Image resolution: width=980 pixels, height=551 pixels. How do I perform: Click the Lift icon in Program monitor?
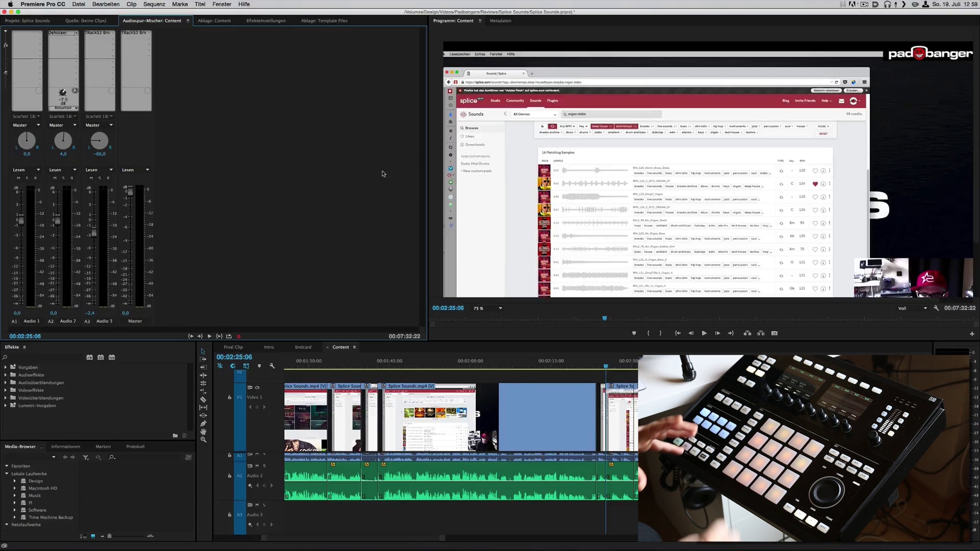tap(747, 333)
